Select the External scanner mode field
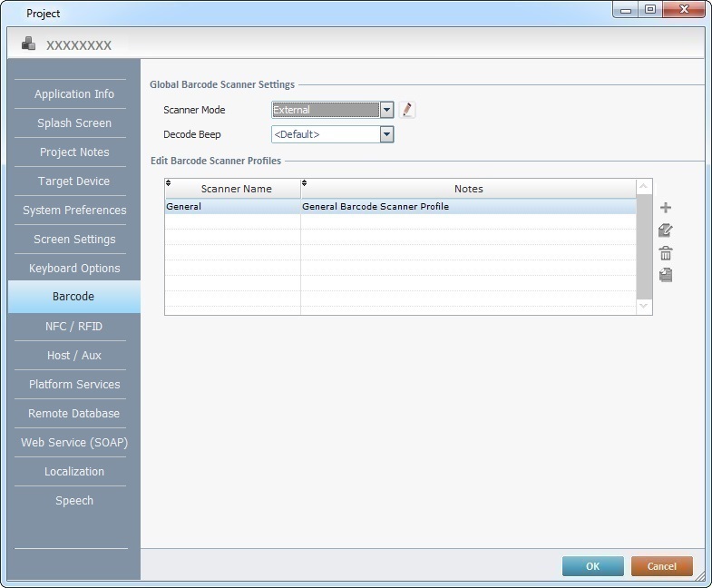 [326, 110]
